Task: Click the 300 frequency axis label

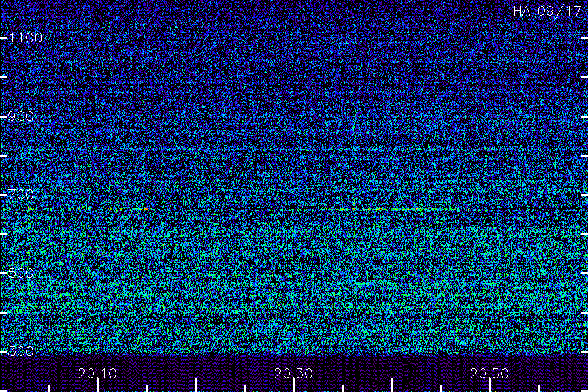Action: point(21,351)
